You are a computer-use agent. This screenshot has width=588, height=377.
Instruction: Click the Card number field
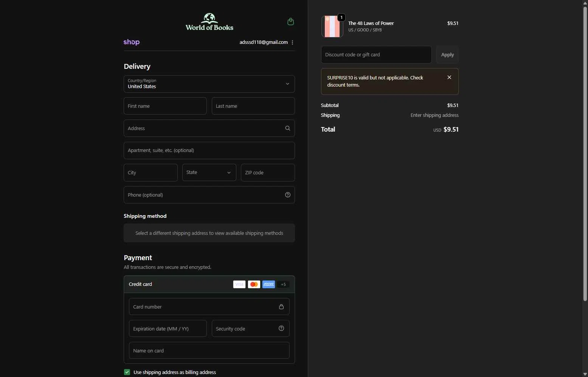(x=209, y=307)
